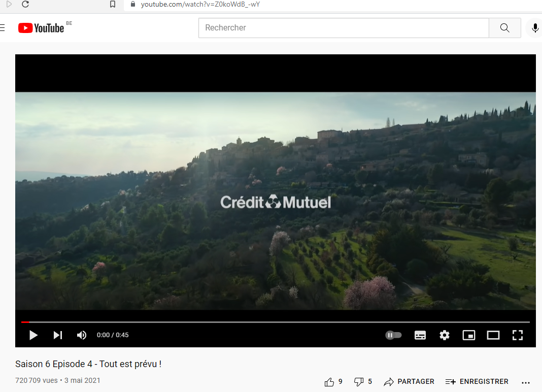Skip to next video
The width and height of the screenshot is (542, 392).
click(x=58, y=335)
